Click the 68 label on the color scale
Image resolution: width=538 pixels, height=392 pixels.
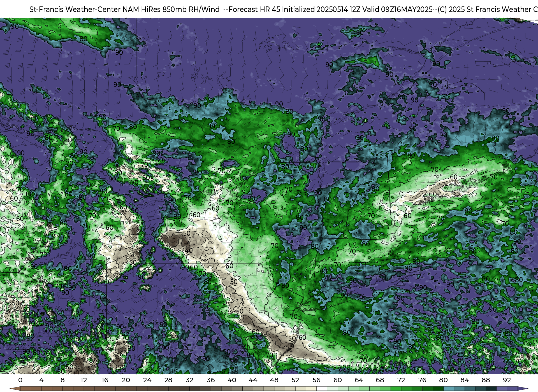tap(380, 380)
